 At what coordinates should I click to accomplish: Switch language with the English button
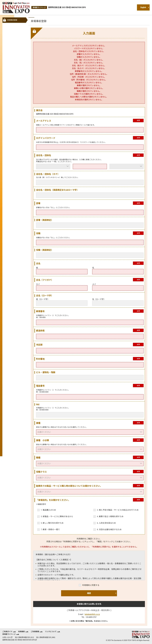143,7
